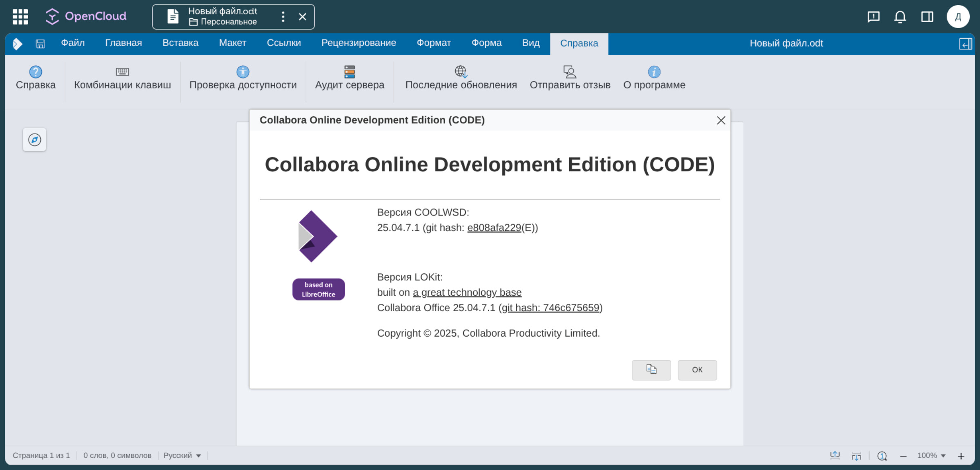Screen dimensions: 980x470
Task: Toggle the right sidebar panel
Action: click(927, 17)
